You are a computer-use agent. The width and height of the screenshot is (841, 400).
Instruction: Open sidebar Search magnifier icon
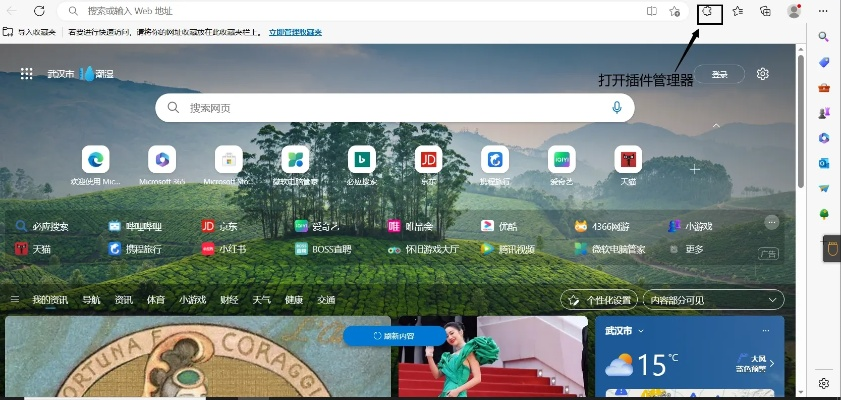[823, 36]
